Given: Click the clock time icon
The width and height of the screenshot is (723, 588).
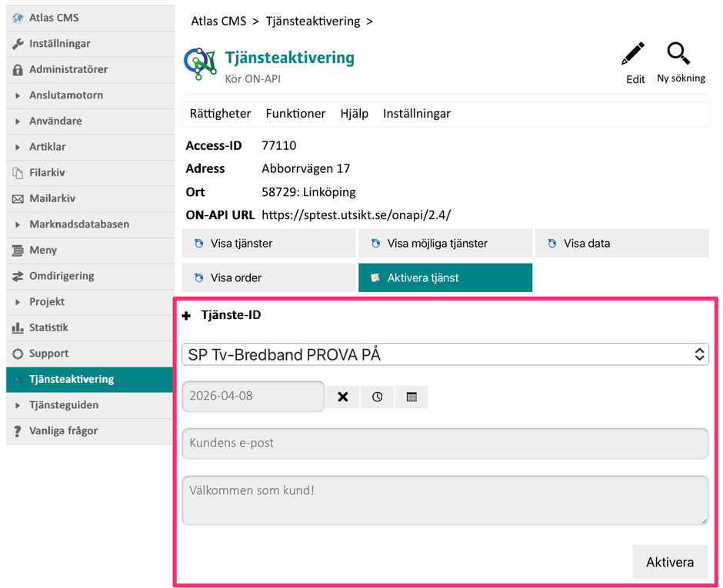Looking at the screenshot, I should pos(377,397).
